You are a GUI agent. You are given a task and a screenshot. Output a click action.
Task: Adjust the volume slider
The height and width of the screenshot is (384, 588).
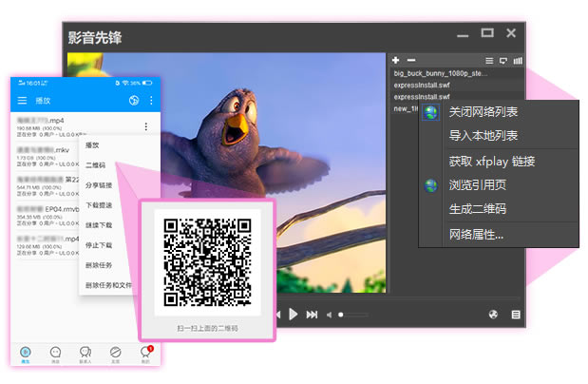pyautogui.click(x=353, y=315)
